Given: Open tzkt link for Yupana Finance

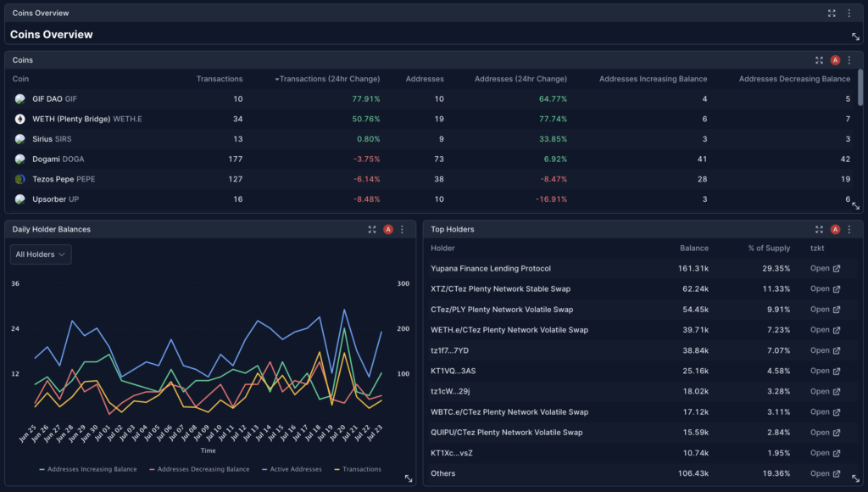Looking at the screenshot, I should pyautogui.click(x=826, y=268).
